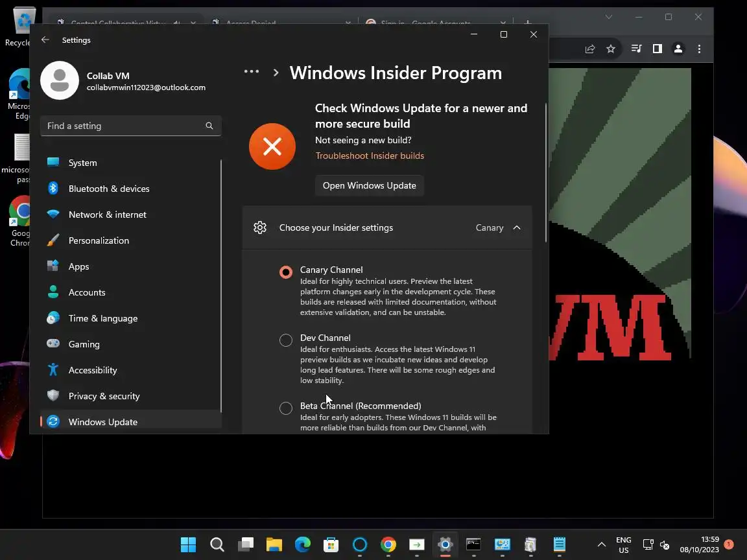Screen dimensions: 747x560
Task: Select the Canary Channel radio button
Action: (x=286, y=272)
